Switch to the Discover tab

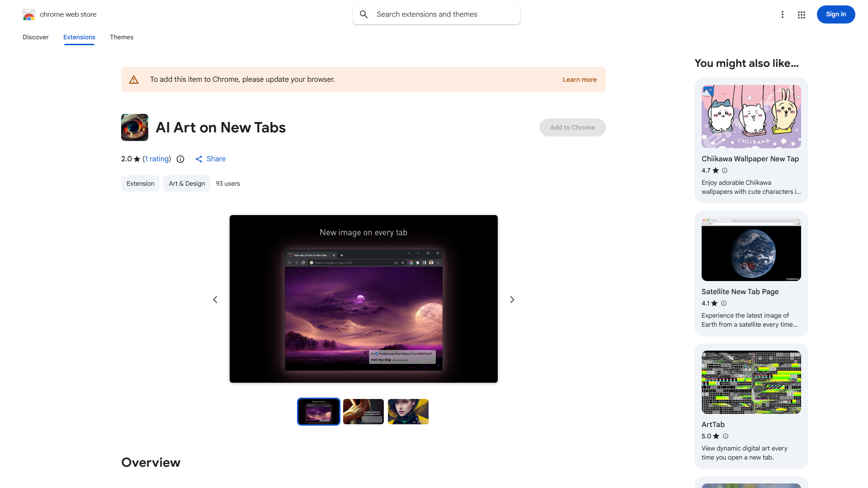(35, 37)
